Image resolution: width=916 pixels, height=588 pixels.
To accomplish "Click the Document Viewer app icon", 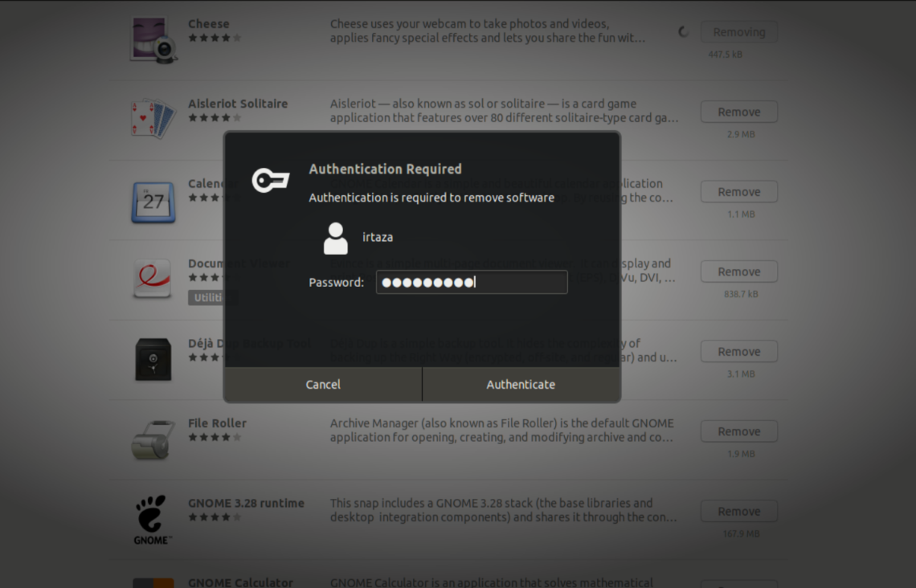I will (x=153, y=279).
